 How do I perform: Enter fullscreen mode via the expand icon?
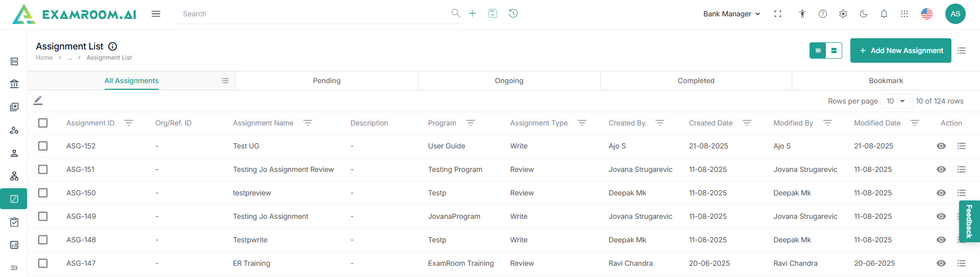coord(778,14)
